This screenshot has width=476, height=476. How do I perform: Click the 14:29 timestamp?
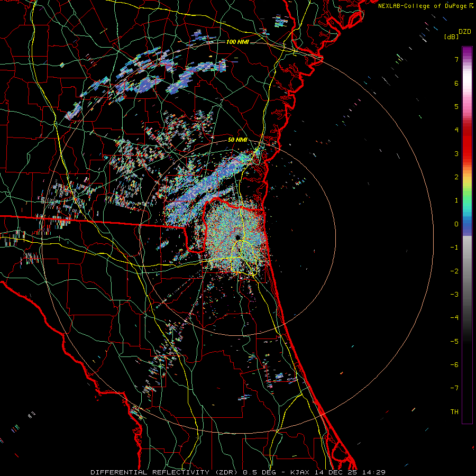pyautogui.click(x=374, y=472)
